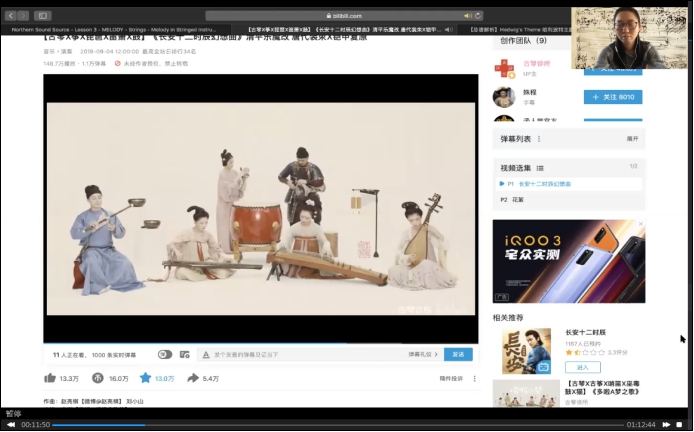The image size is (694, 432).
Task: Toggle the danmaku display switch
Action: (165, 355)
